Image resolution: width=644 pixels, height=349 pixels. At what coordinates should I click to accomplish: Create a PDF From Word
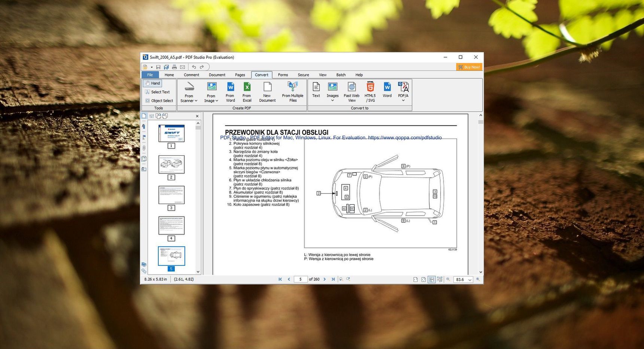230,92
